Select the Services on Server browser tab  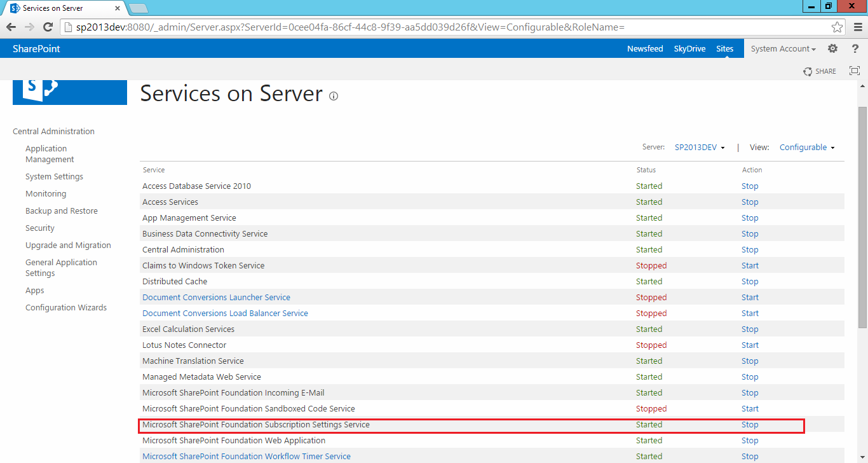click(65, 8)
